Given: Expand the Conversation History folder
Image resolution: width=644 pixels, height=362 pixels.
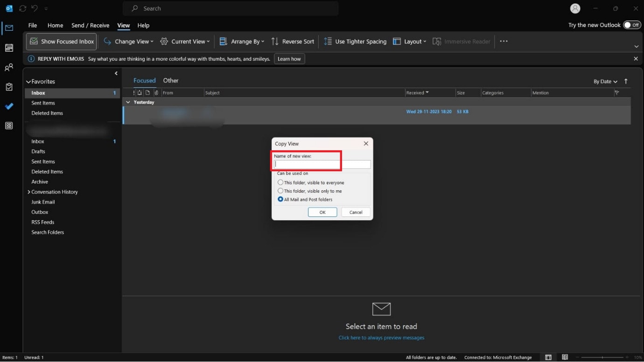Looking at the screenshot, I should (28, 192).
